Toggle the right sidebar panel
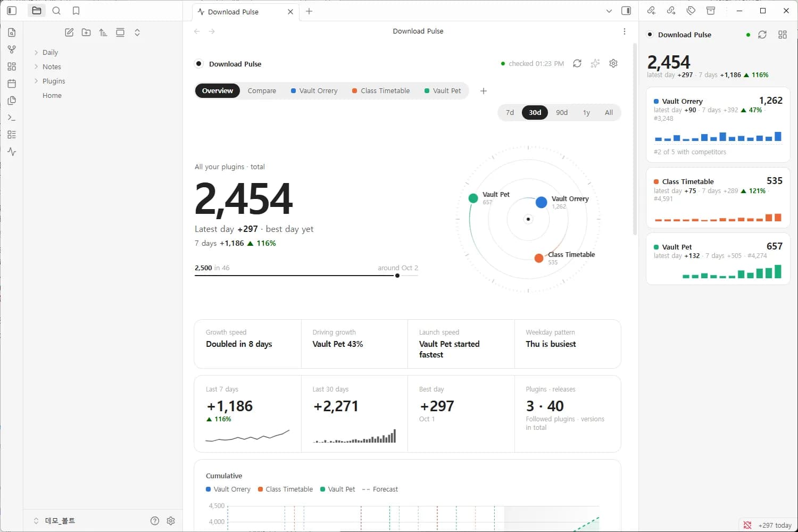The image size is (798, 532). point(626,11)
